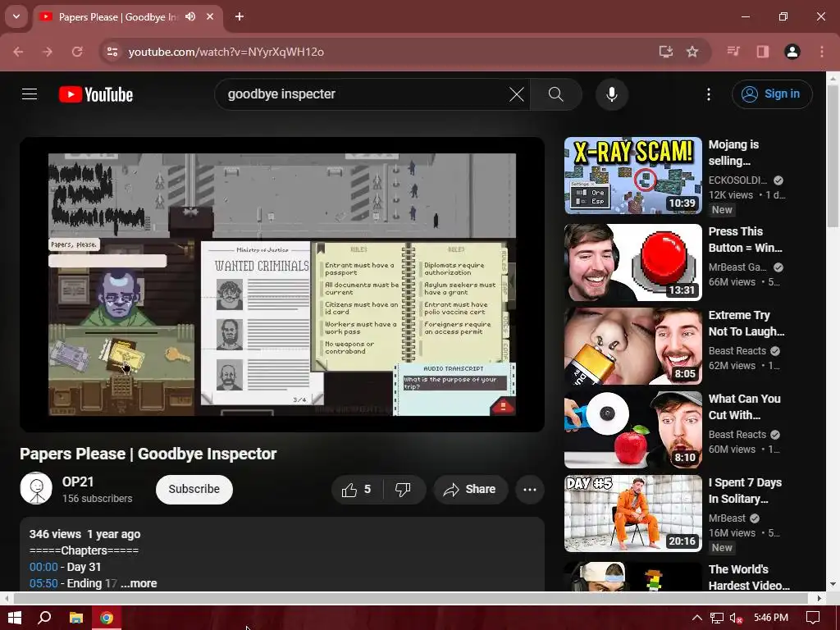Click the Chrome taskbar icon
The width and height of the screenshot is (840, 630).
point(107,618)
